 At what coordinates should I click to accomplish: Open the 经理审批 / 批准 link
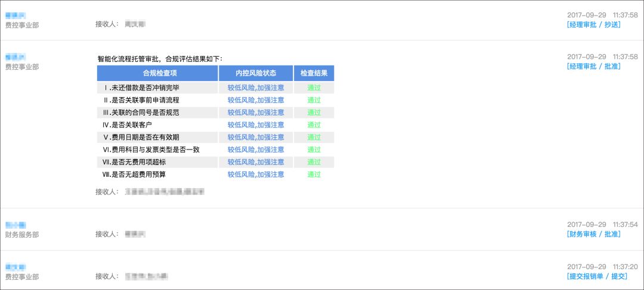593,67
